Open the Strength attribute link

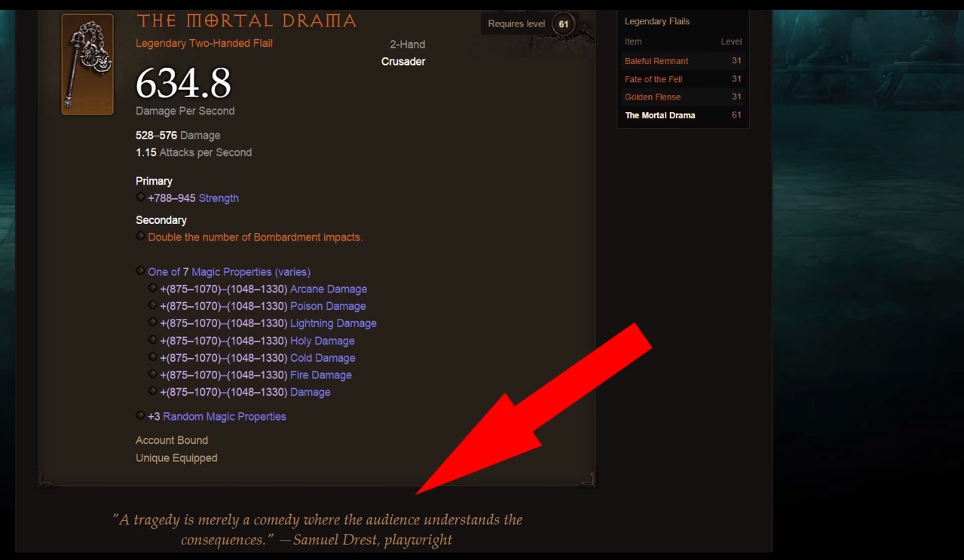219,198
